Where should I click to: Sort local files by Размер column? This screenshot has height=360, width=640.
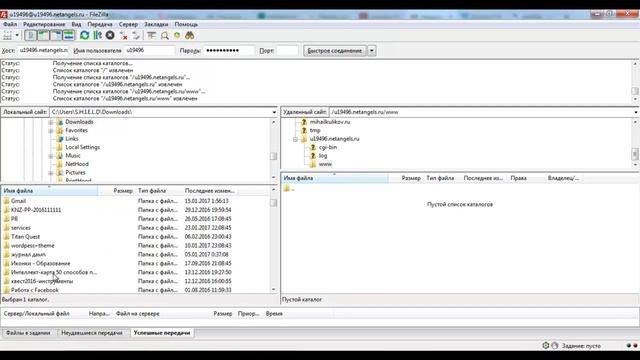pyautogui.click(x=123, y=191)
